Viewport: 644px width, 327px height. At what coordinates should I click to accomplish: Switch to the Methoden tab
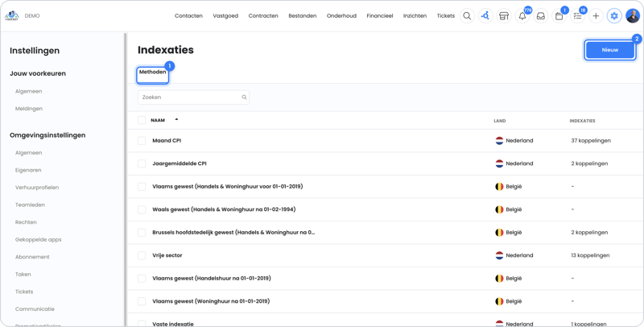(x=152, y=75)
